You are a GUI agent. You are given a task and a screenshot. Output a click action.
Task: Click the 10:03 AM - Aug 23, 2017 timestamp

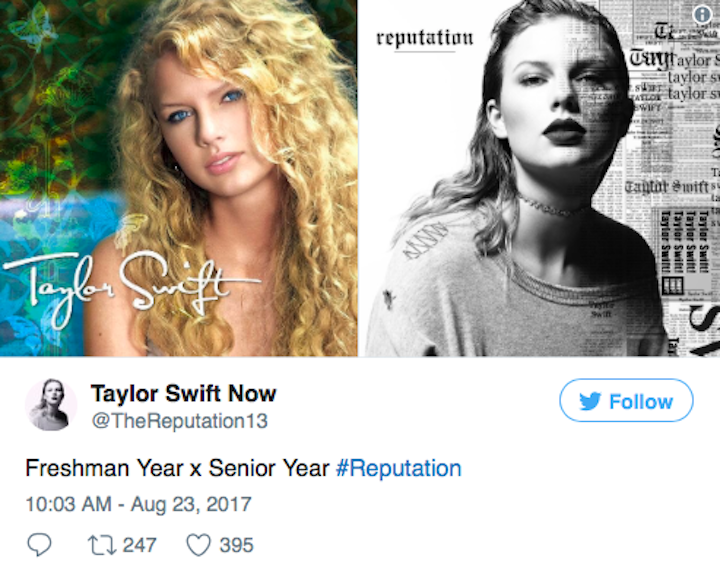click(x=137, y=503)
